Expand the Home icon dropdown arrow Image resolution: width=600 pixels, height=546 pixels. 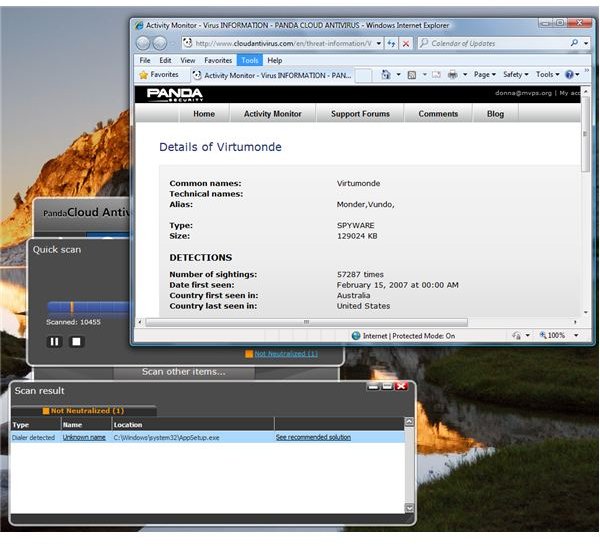point(398,75)
